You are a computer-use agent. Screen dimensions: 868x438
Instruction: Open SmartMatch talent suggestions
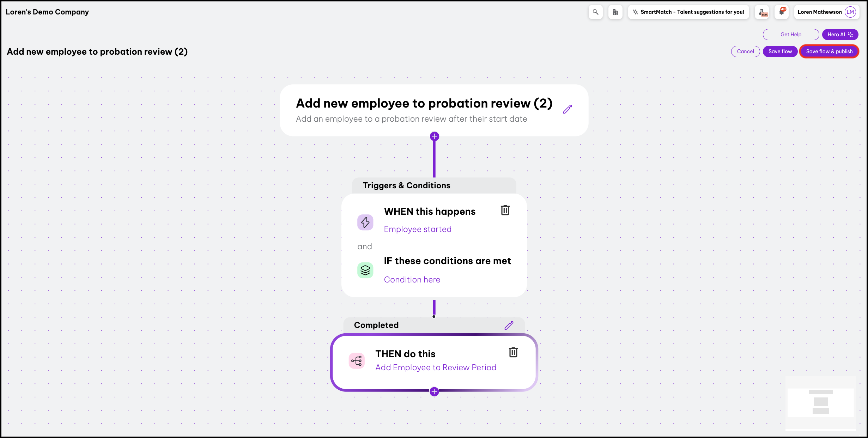point(688,12)
